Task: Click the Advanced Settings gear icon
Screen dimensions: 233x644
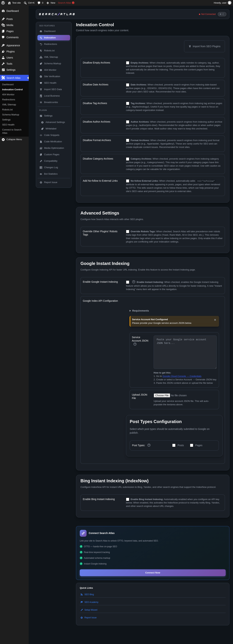Action: [x=42, y=122]
